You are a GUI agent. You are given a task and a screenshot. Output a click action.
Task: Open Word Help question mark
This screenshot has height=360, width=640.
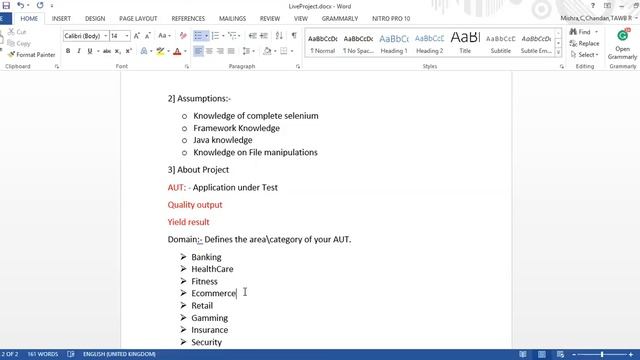click(x=593, y=6)
